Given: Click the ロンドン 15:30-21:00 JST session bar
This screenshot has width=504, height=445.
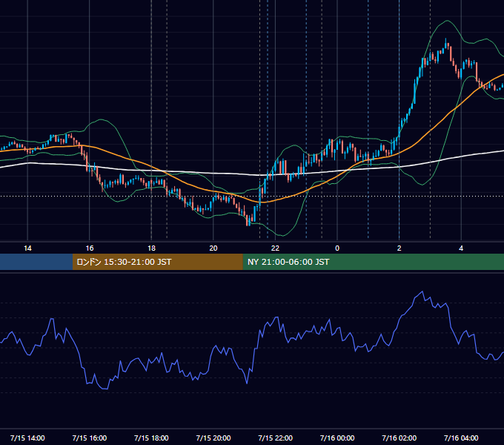Looking at the screenshot, I should pyautogui.click(x=157, y=262).
